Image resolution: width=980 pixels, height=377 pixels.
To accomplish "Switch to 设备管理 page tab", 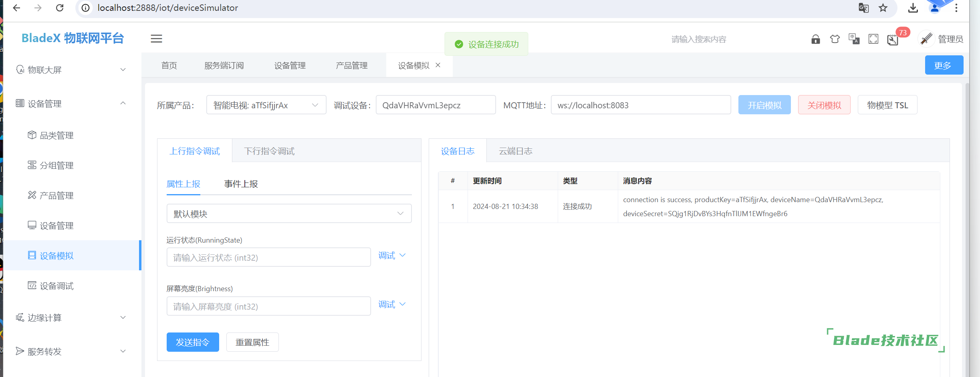I will 290,65.
